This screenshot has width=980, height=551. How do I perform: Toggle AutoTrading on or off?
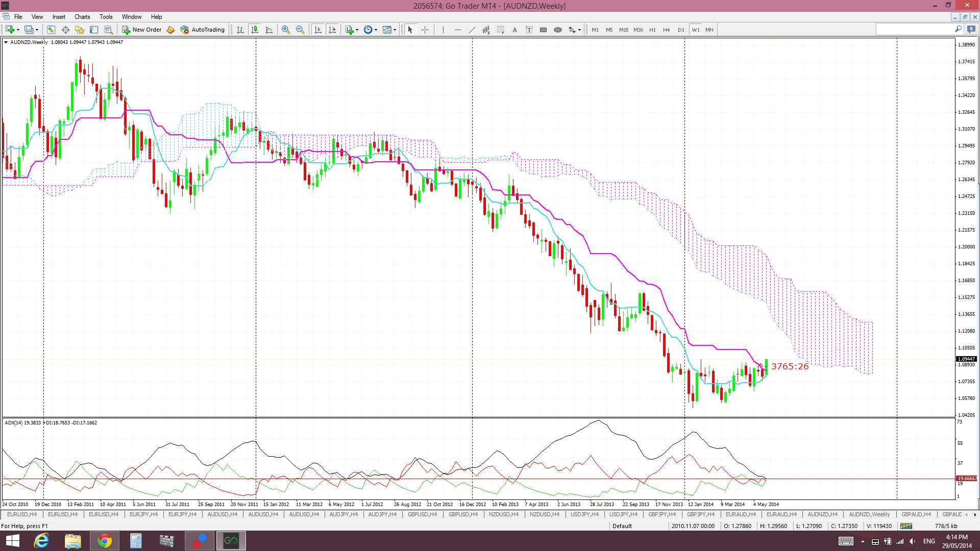point(202,30)
